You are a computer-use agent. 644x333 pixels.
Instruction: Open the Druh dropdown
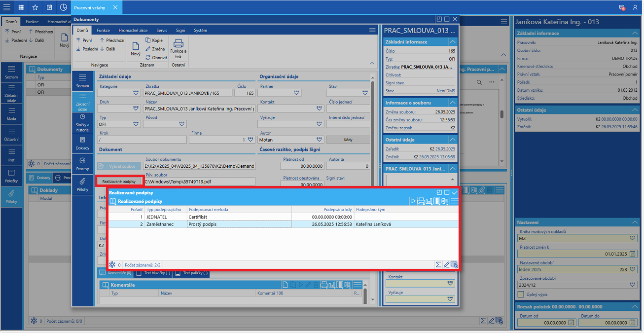coord(136,109)
